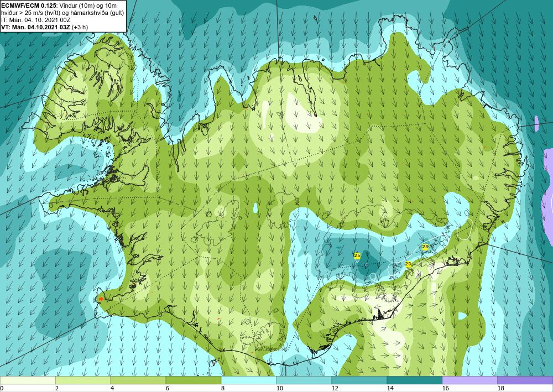
Task: Select the 'IT: Mán. 04. 10. 2021 00Z' text
Action: (36, 20)
